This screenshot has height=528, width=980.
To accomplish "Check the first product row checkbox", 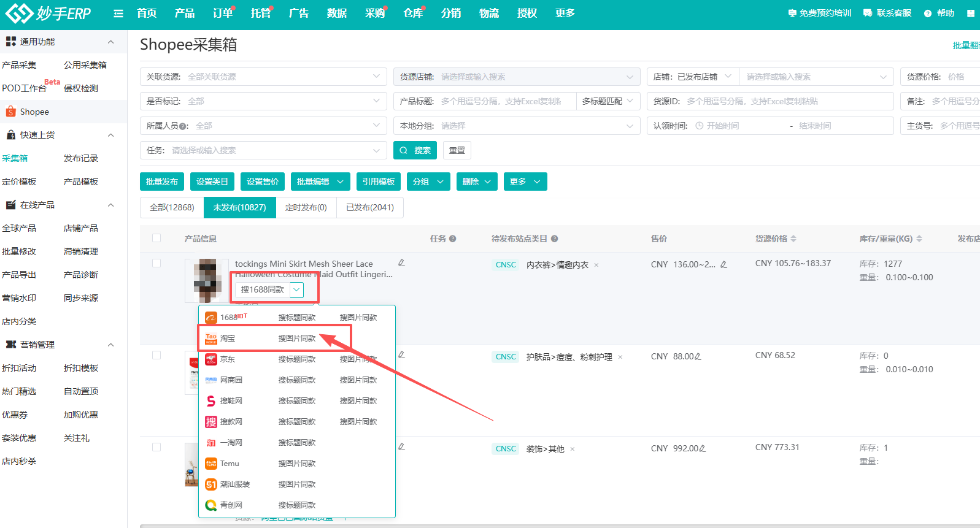I will [156, 263].
